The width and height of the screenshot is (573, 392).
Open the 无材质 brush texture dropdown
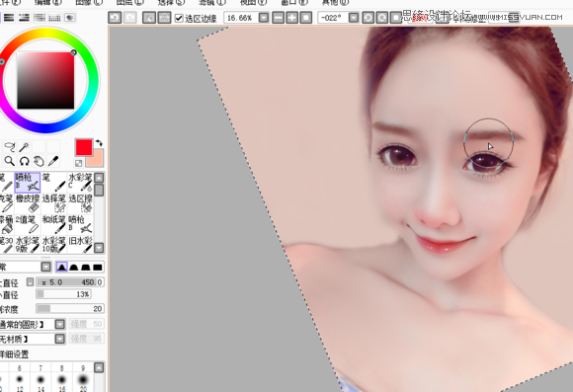pyautogui.click(x=59, y=339)
